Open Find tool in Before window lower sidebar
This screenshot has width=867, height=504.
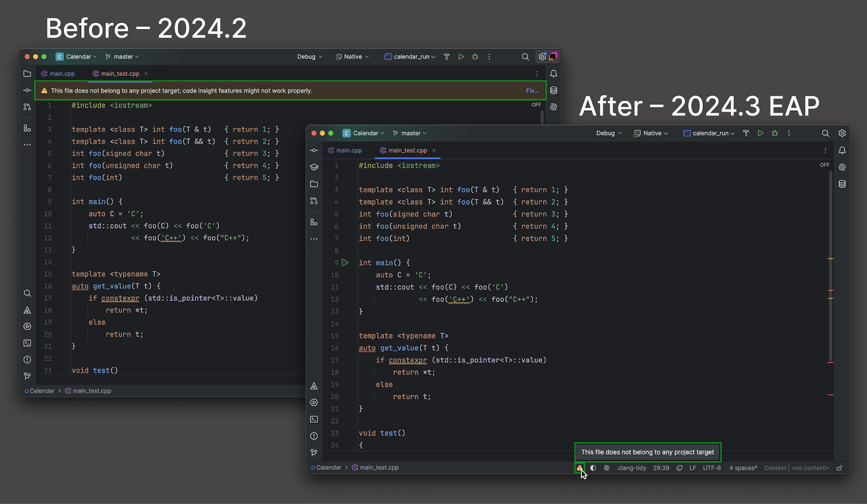tap(27, 293)
